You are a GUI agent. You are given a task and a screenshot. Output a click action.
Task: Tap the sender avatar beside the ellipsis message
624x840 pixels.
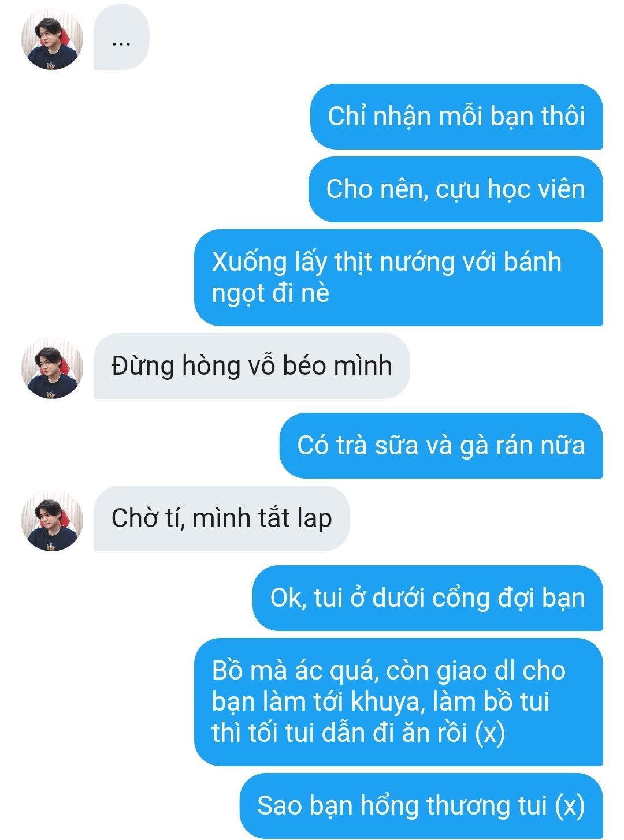point(52,40)
